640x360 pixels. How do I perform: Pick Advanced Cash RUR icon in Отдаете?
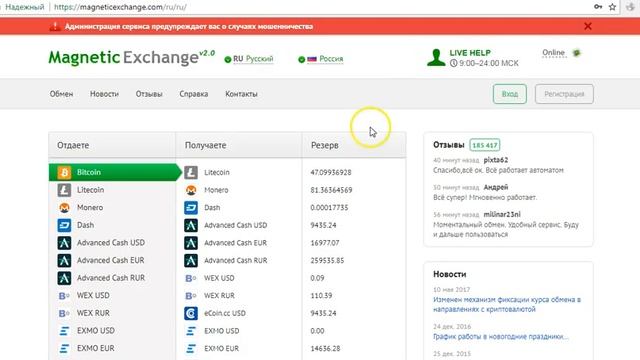click(64, 278)
